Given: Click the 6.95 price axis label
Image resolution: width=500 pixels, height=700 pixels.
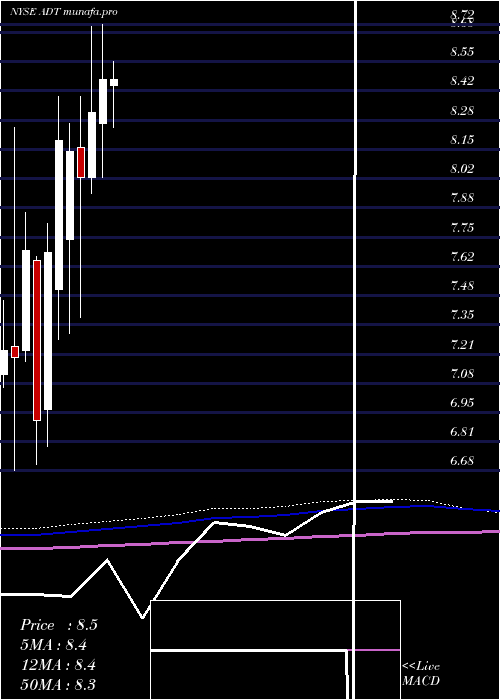Looking at the screenshot, I should click(462, 403).
